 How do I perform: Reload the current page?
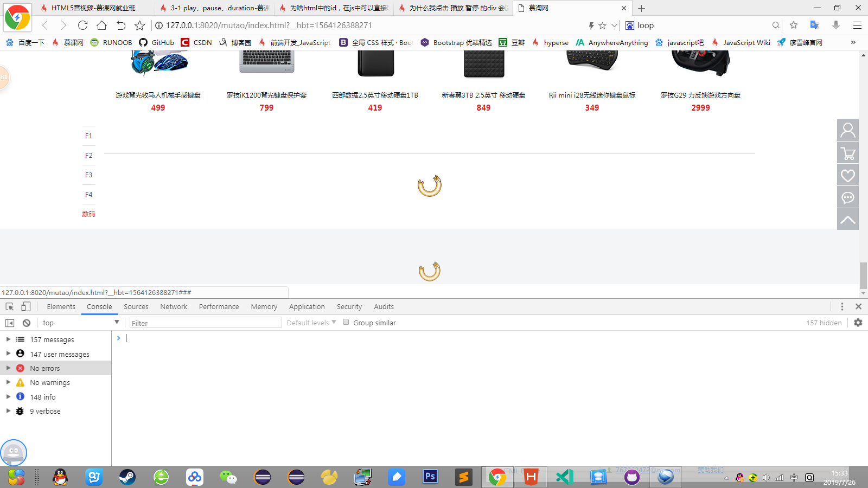coord(82,25)
